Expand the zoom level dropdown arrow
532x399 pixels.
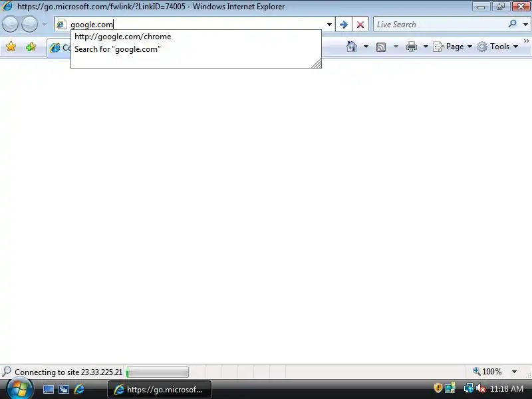coord(514,372)
